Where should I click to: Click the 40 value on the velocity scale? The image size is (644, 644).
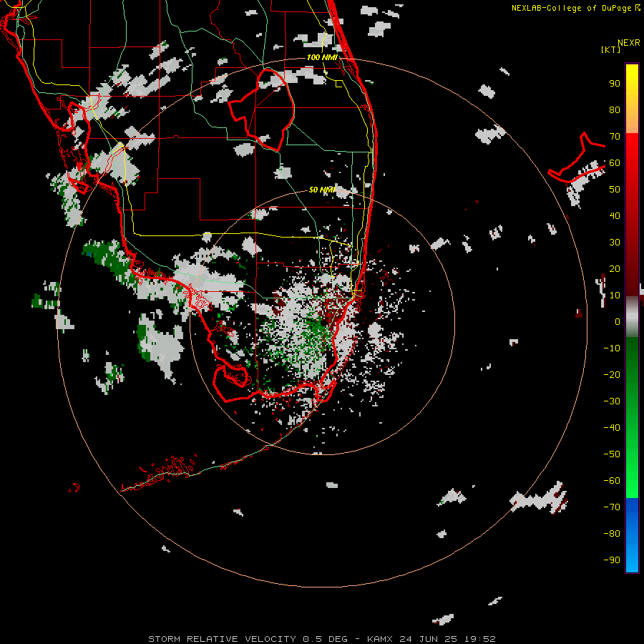[615, 216]
